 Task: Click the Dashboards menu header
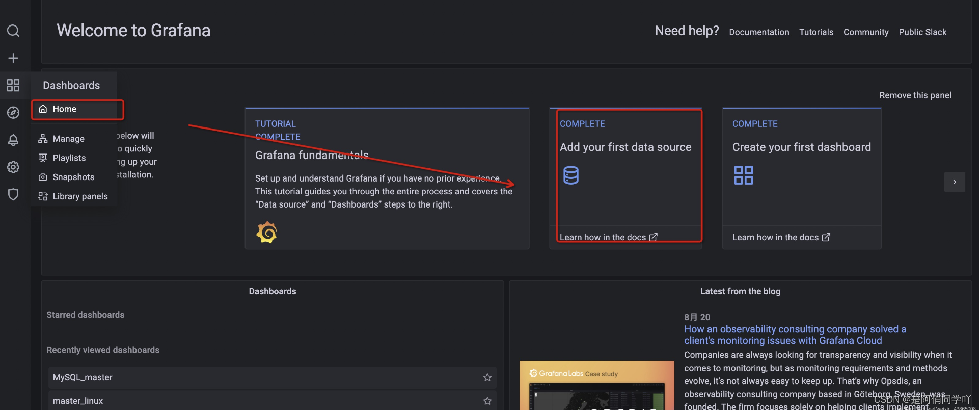71,85
